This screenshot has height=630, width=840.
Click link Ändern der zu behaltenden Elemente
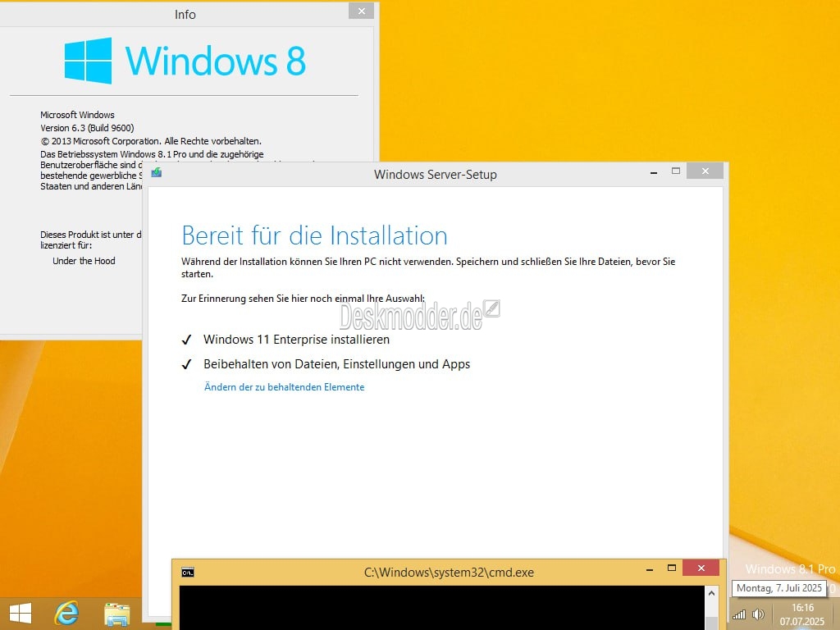284,387
